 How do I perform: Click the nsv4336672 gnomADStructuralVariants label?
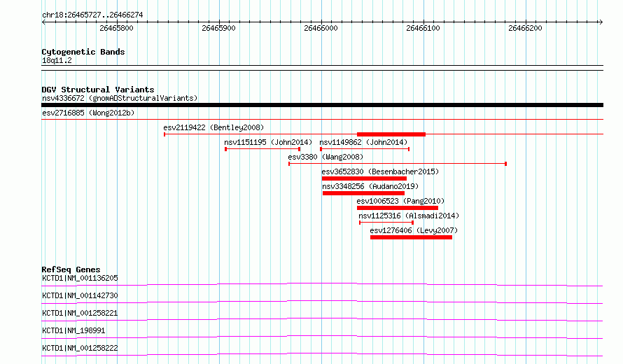[x=120, y=98]
